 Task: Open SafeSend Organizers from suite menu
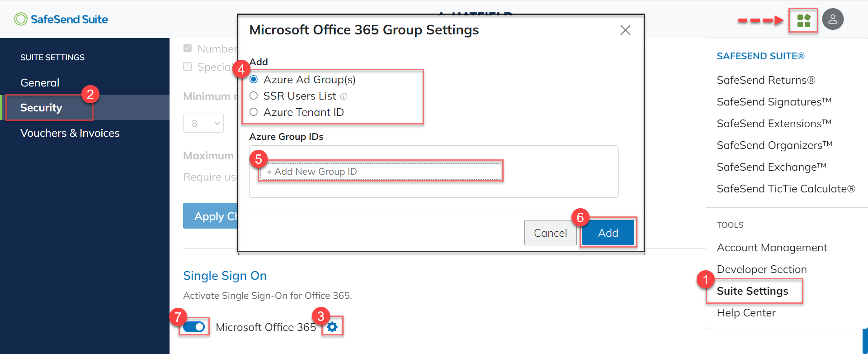tap(774, 145)
